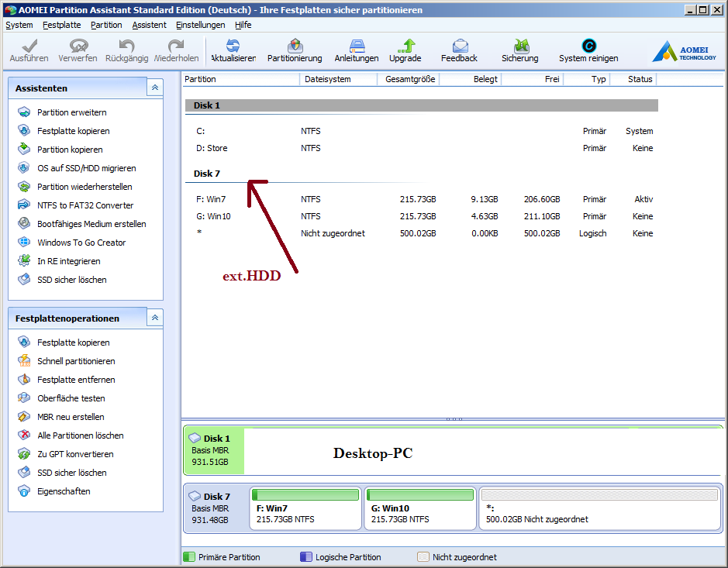Select Disk 1 Basis MBR disk label
728x568 pixels.
point(213,450)
